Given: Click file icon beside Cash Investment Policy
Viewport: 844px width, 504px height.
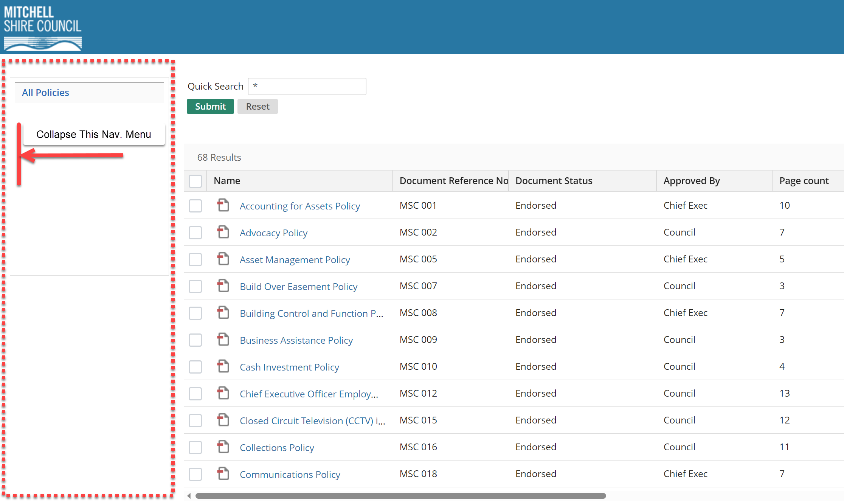Looking at the screenshot, I should (223, 366).
